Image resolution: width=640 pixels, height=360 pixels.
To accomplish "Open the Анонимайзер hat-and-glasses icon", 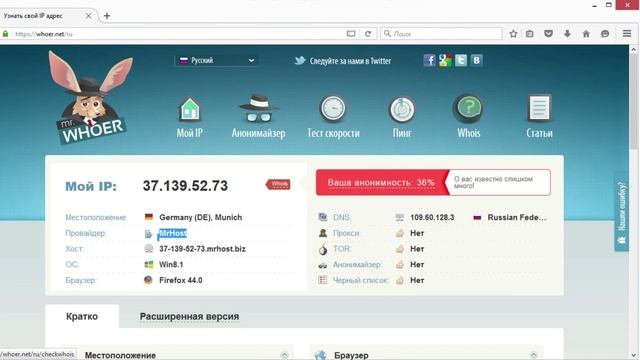I will (x=258, y=109).
